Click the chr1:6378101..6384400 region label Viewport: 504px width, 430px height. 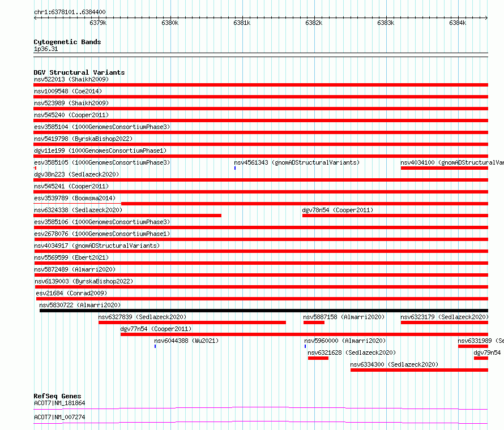click(70, 12)
